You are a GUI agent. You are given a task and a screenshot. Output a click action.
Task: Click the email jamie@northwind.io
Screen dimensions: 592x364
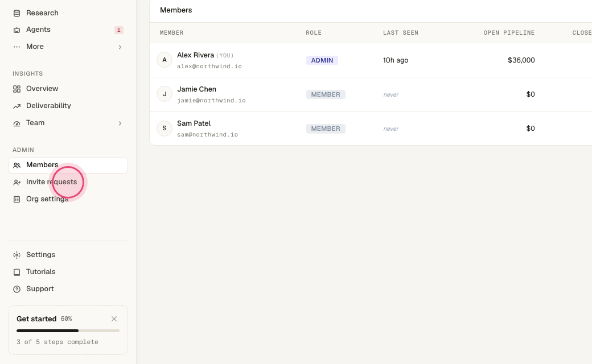pyautogui.click(x=211, y=100)
